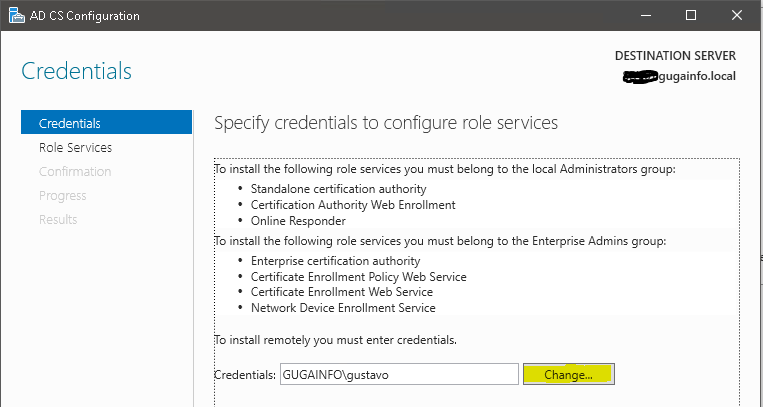Click Network Device Enrollment Service text
Screen dimensions: 763x407
pyautogui.click(x=343, y=308)
